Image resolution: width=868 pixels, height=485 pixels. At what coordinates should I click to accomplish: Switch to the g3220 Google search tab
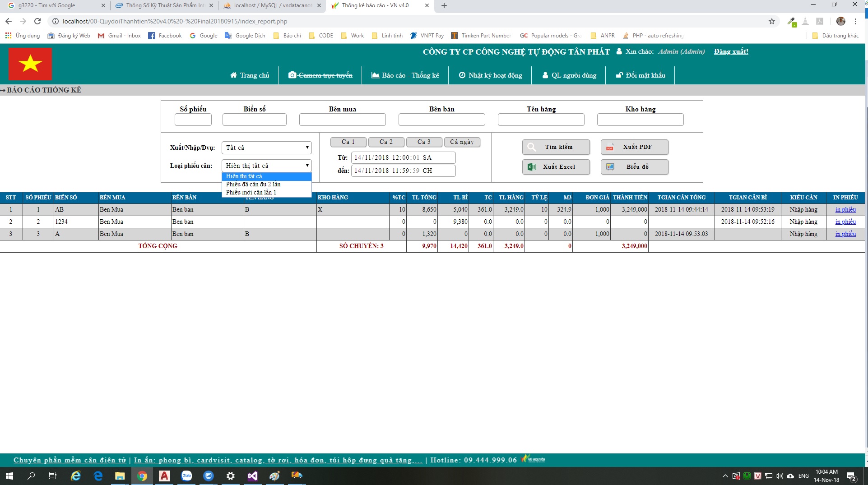click(x=55, y=6)
